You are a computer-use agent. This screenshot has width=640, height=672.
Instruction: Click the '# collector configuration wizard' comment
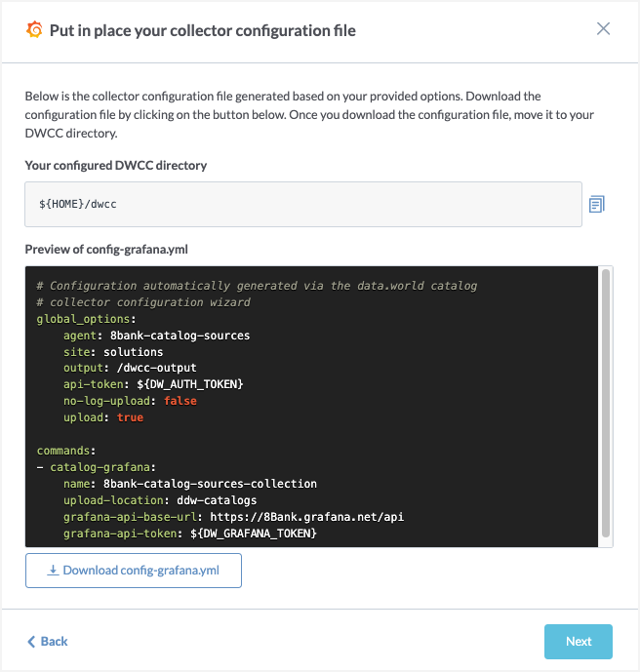tap(143, 302)
